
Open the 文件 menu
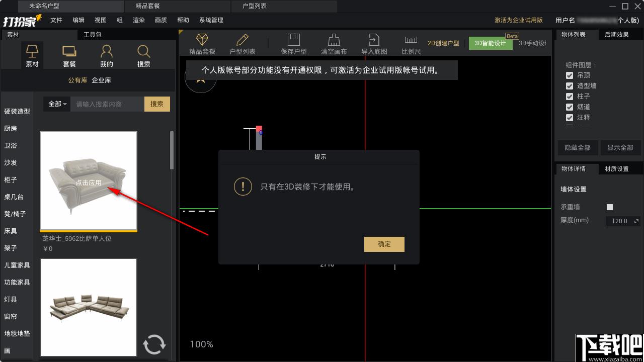pos(56,20)
